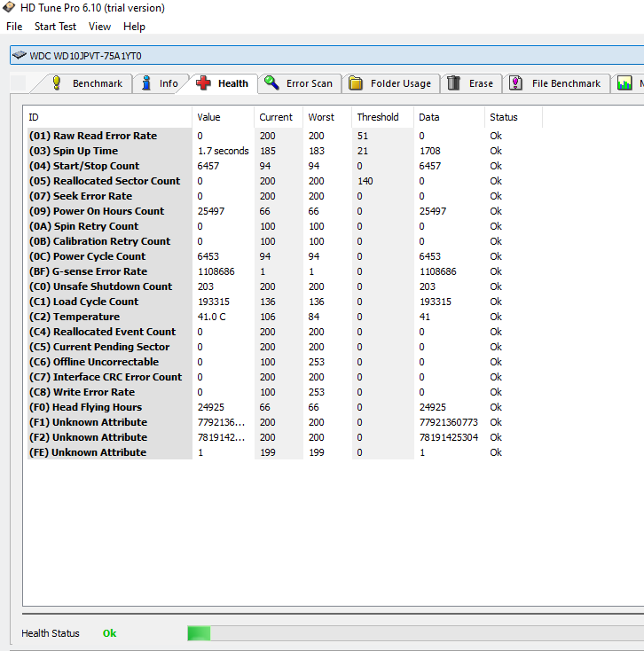The image size is (644, 651).
Task: Switch to the Error Scan tab
Action: (x=300, y=83)
